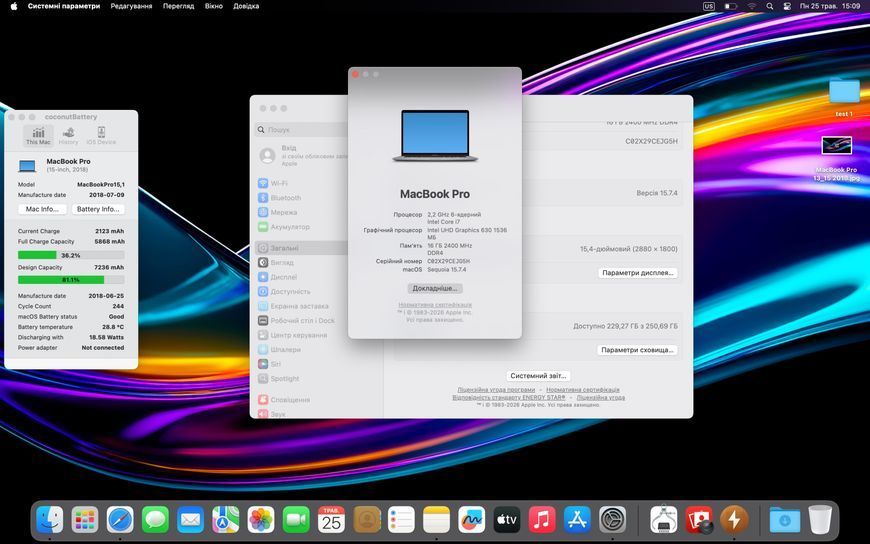Click the 36.2% current charge bar
This screenshot has width=870, height=544.
(71, 255)
